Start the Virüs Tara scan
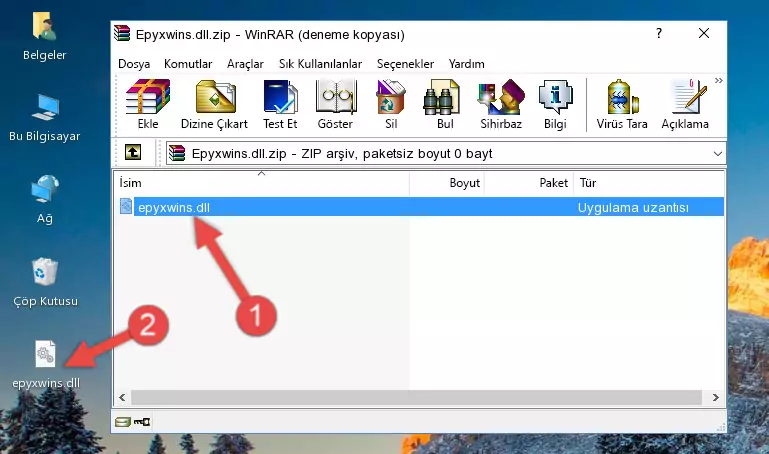The image size is (769, 454). [x=622, y=104]
